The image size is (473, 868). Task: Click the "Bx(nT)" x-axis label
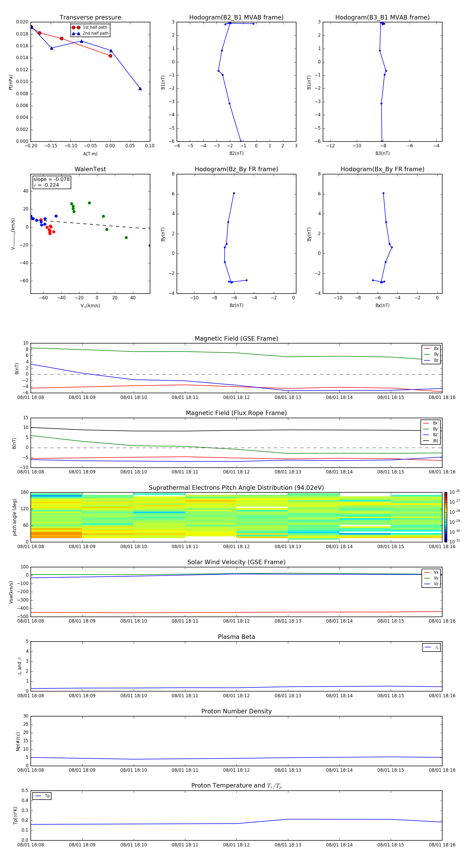click(382, 305)
